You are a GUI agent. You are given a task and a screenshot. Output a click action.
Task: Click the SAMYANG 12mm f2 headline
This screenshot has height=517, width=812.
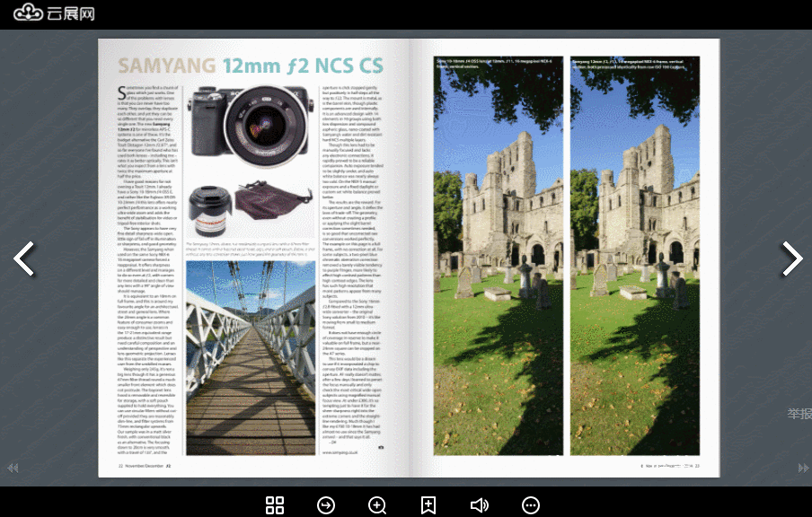(x=251, y=66)
